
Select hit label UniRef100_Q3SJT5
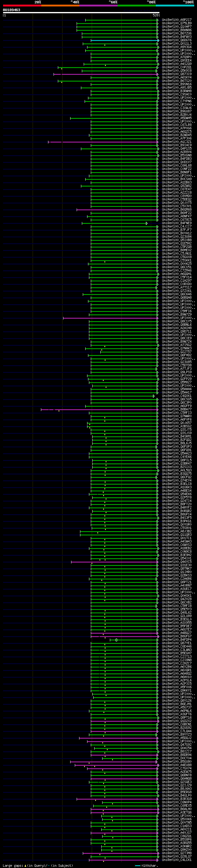(177, 430)
